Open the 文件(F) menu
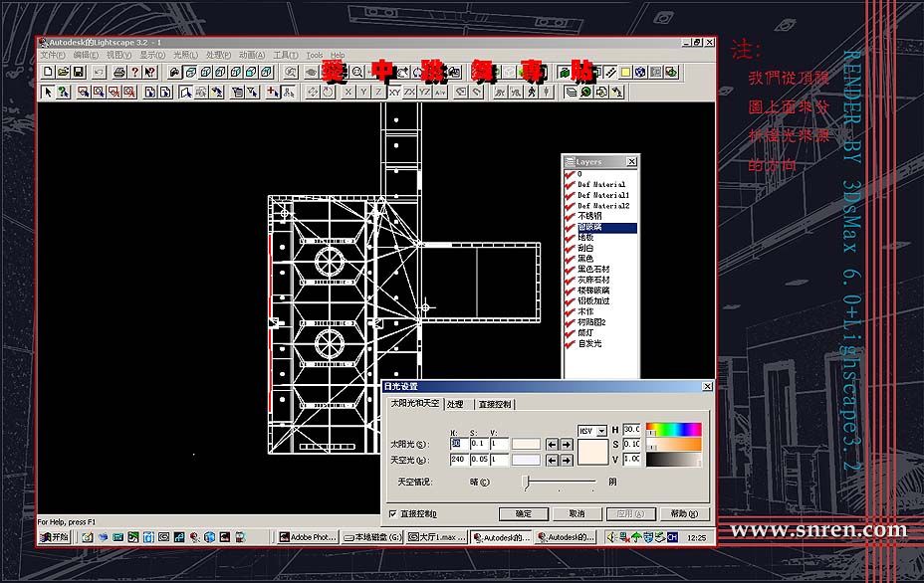Viewport: 924px width, 583px height. pyautogui.click(x=53, y=55)
